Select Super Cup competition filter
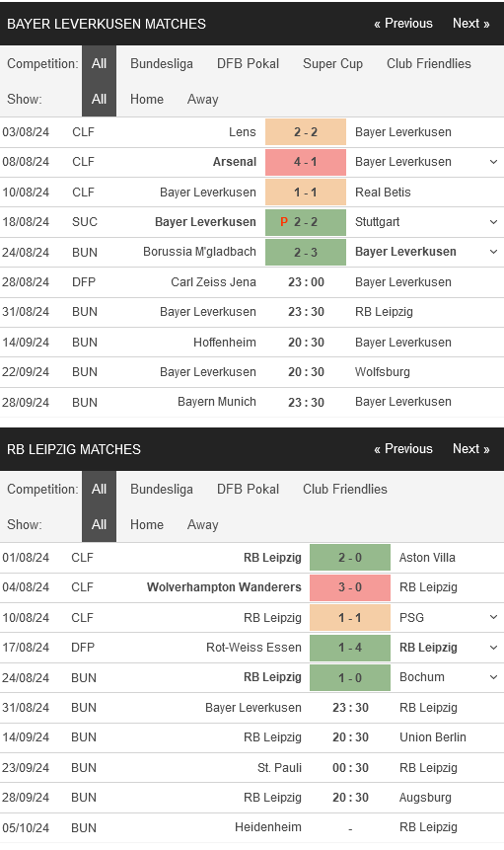Viewport: 504px width, 850px height. click(x=332, y=64)
